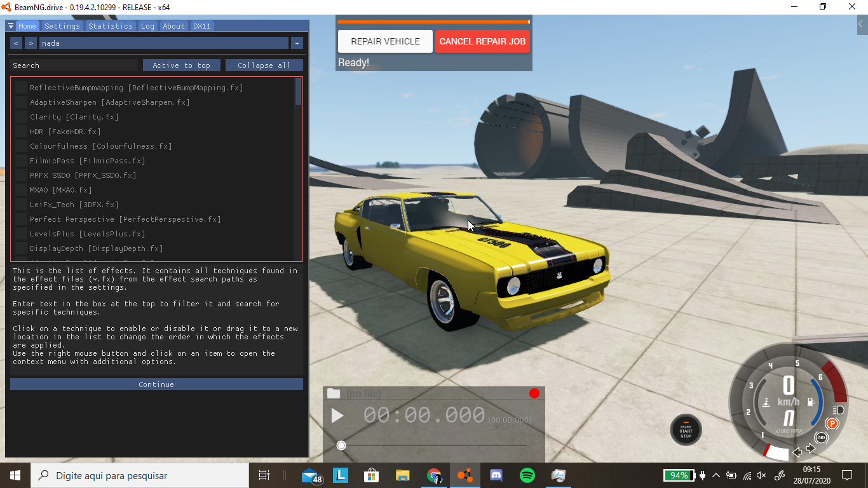868x488 pixels.
Task: Open File Explorer from the taskbar
Action: tap(403, 475)
